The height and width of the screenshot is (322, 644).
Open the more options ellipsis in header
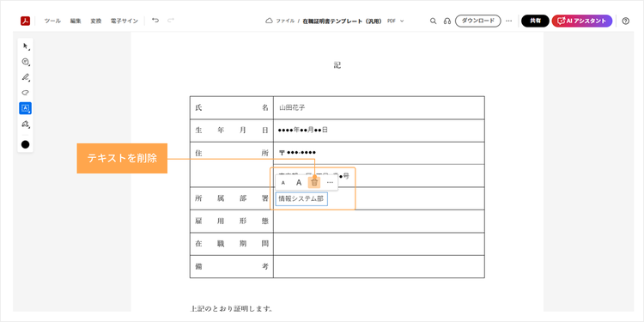(509, 21)
